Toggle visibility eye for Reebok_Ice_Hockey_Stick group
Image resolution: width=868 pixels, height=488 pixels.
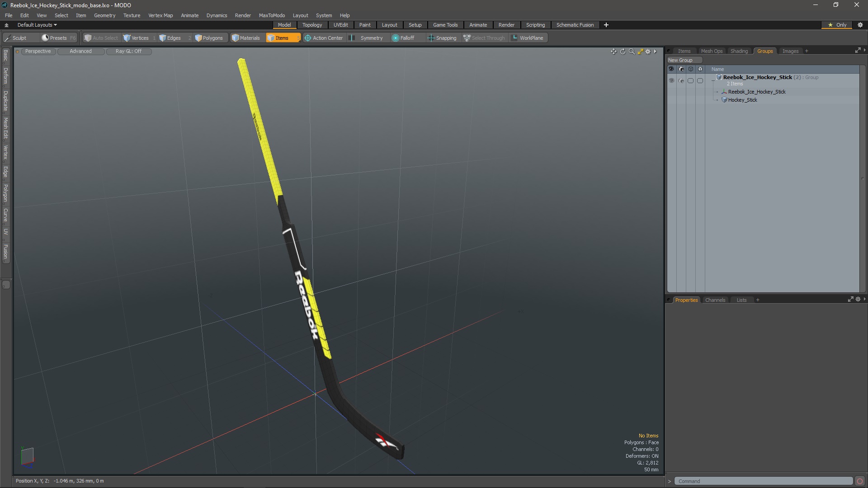671,80
